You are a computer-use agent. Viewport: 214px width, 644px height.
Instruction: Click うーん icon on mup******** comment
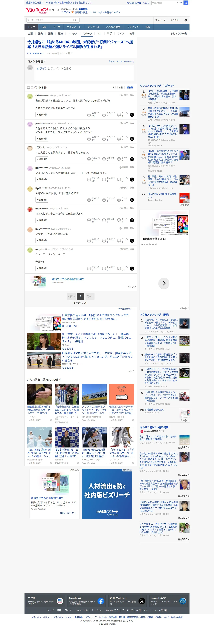(119, 269)
